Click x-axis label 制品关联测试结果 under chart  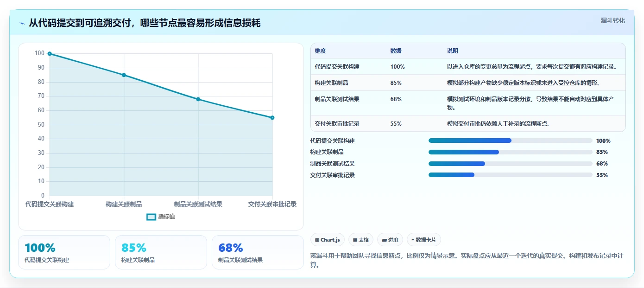(198, 204)
